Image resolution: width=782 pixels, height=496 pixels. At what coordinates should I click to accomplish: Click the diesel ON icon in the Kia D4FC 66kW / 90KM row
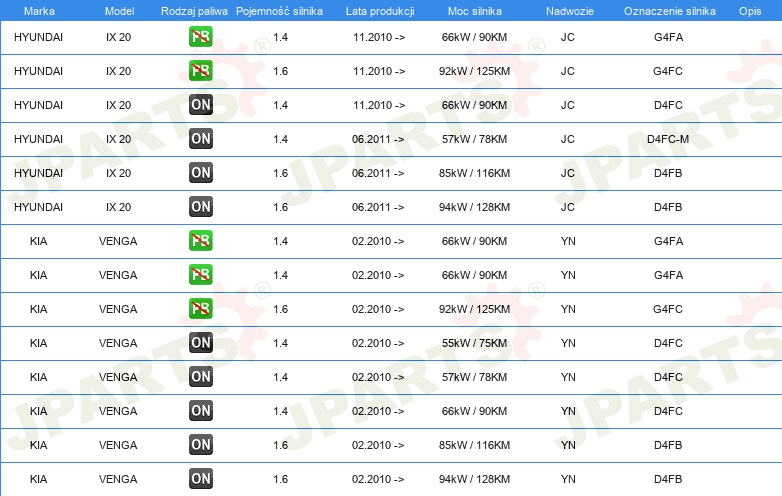click(x=200, y=410)
